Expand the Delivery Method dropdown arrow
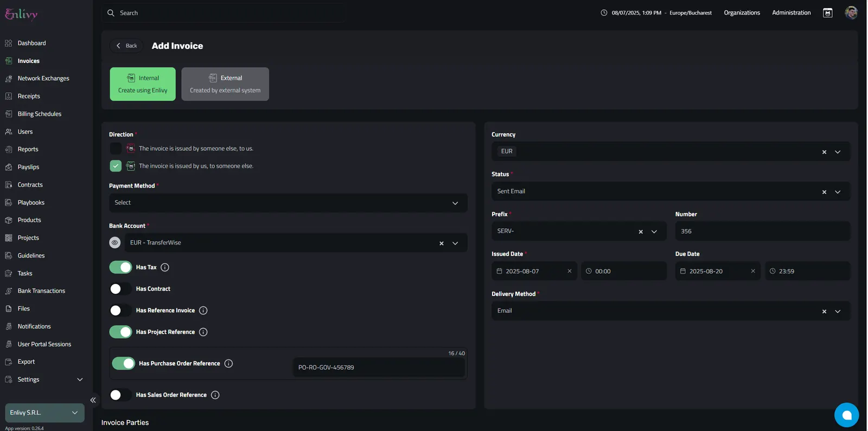 [x=838, y=311]
